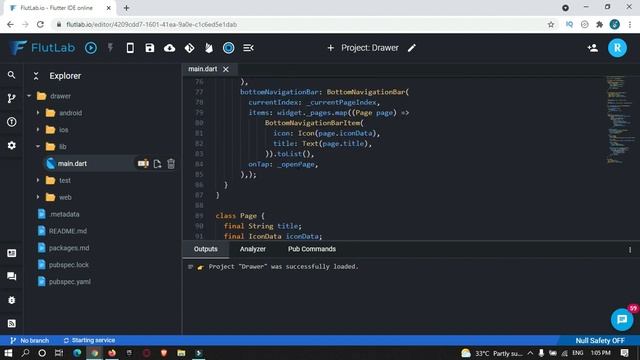The image size is (640, 360).
Task: Click the cloud download icon
Action: (x=169, y=48)
